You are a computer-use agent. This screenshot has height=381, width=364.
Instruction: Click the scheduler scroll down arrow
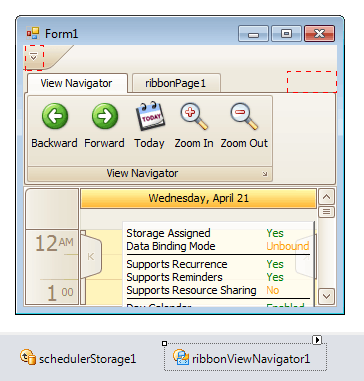326,296
